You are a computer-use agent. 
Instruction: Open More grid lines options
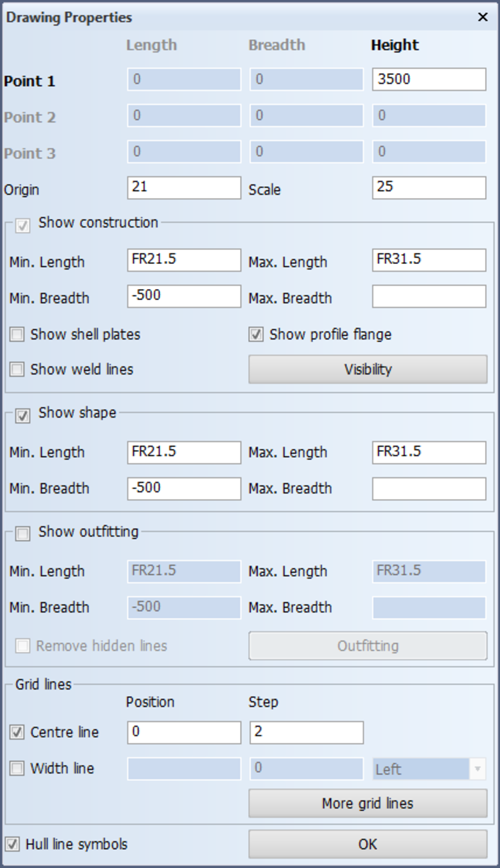368,803
